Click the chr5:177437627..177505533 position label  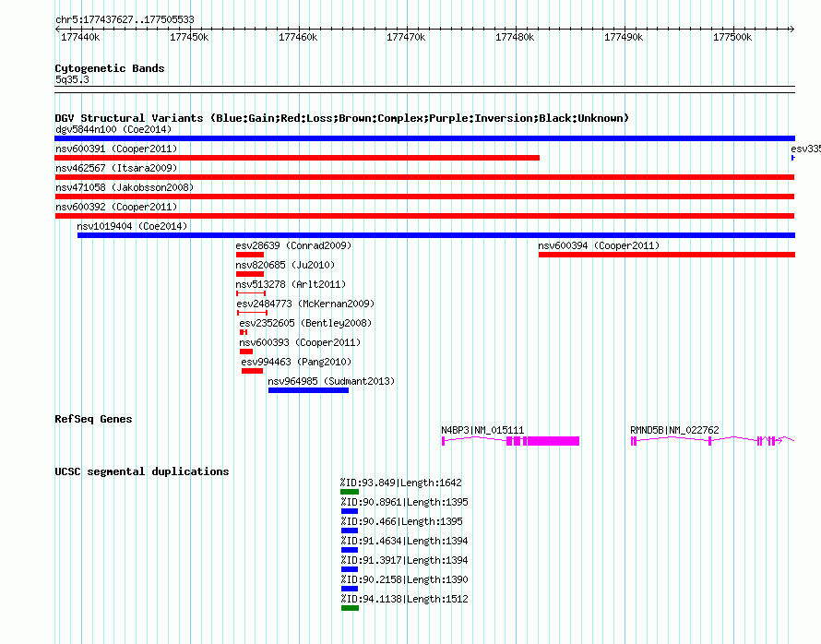[x=125, y=20]
